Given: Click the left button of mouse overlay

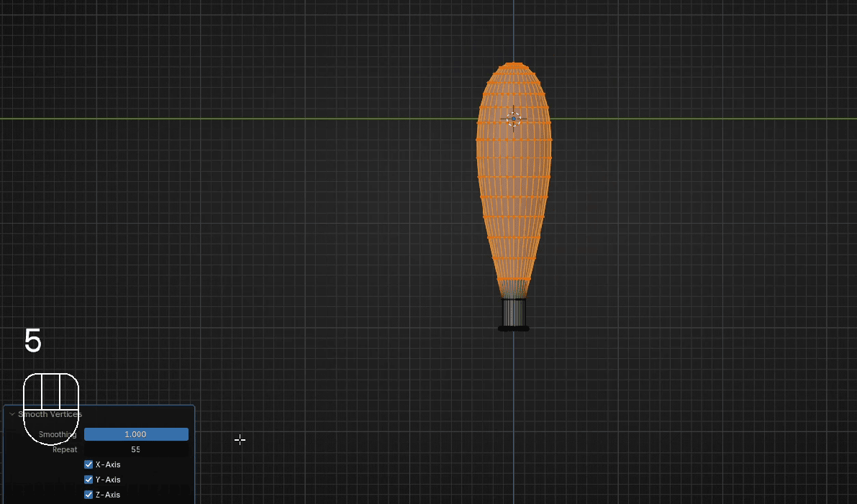Looking at the screenshot, I should point(32,391).
